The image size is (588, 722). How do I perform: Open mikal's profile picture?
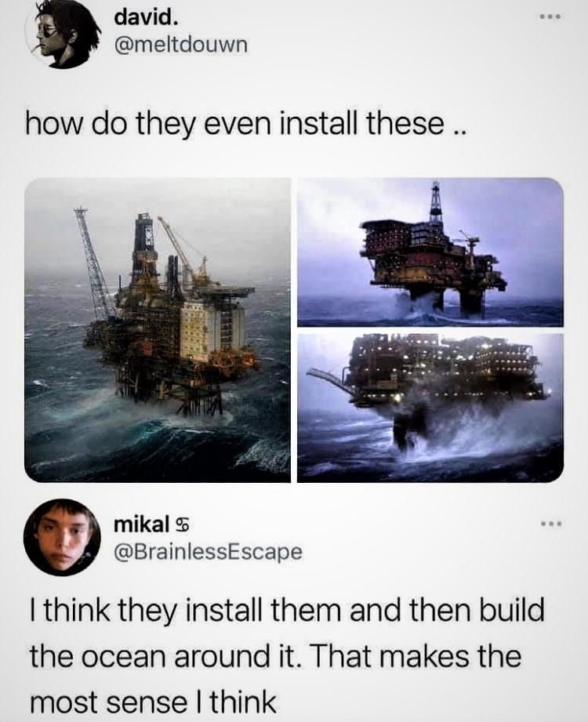click(63, 537)
